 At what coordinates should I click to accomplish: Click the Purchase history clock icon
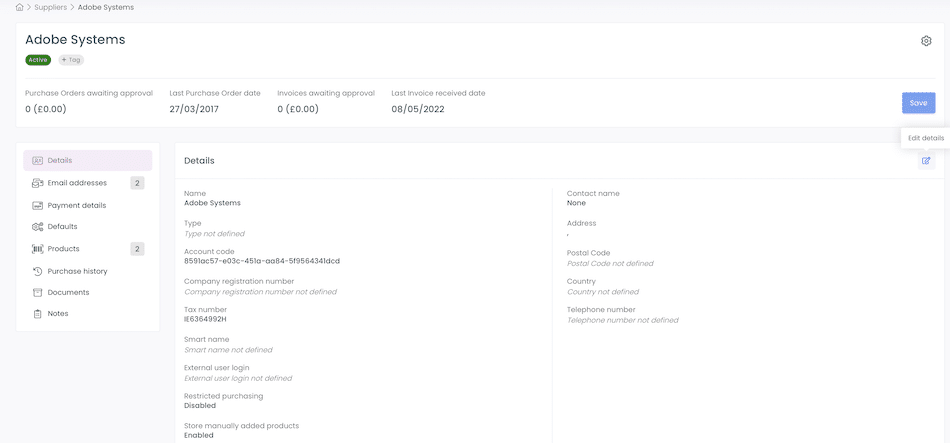tap(38, 271)
